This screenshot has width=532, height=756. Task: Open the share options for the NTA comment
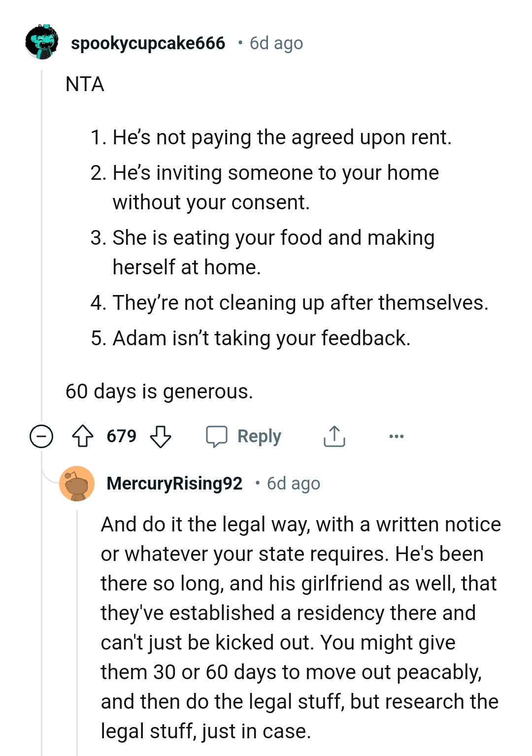pyautogui.click(x=334, y=435)
